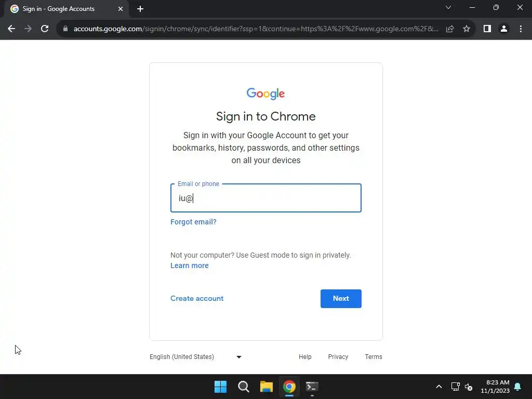The width and height of the screenshot is (532, 399).
Task: Bookmark this page with the star icon
Action: tap(467, 29)
